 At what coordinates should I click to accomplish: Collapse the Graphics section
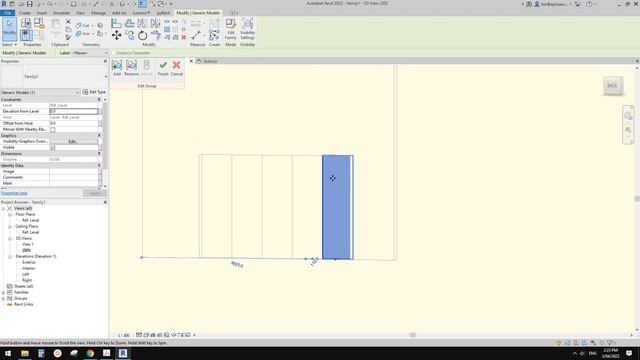[x=99, y=136]
